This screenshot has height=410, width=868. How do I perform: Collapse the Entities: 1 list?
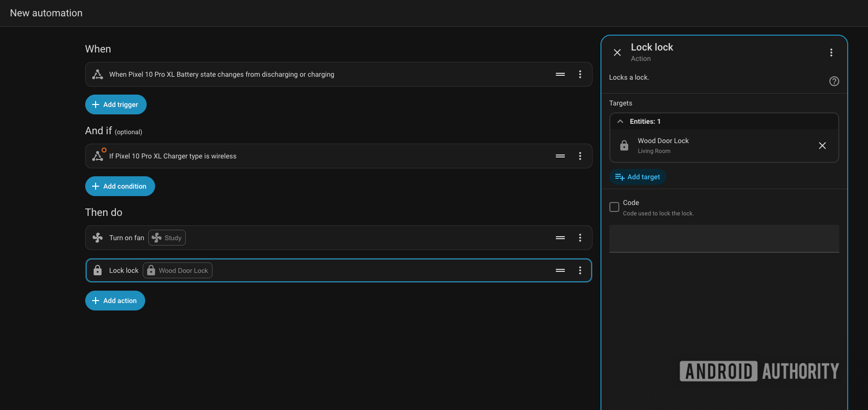pos(620,121)
